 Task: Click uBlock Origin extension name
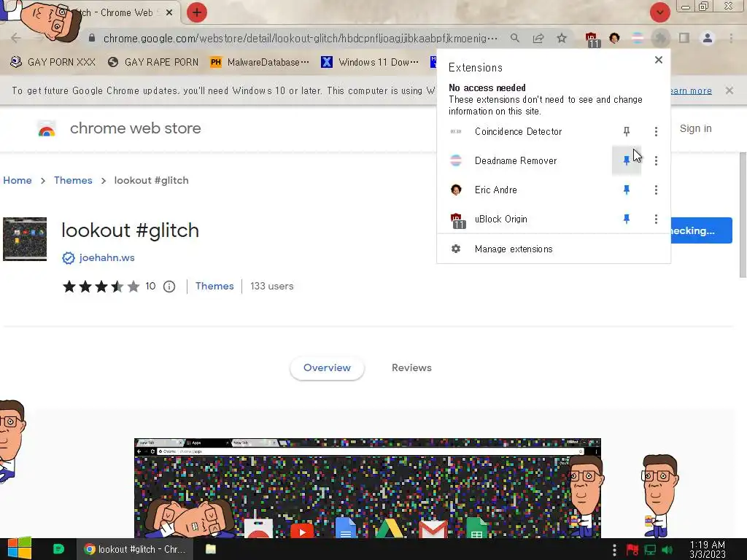pos(500,219)
